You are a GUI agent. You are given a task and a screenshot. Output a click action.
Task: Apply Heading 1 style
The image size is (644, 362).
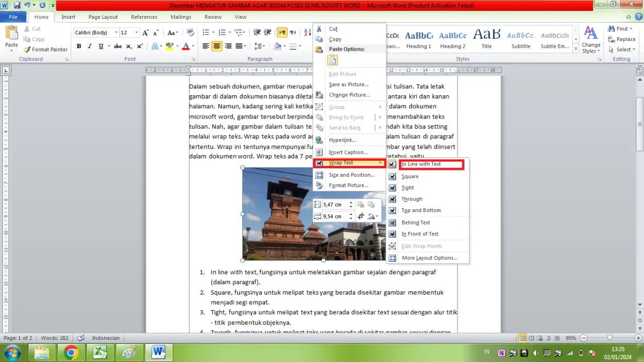coord(418,39)
